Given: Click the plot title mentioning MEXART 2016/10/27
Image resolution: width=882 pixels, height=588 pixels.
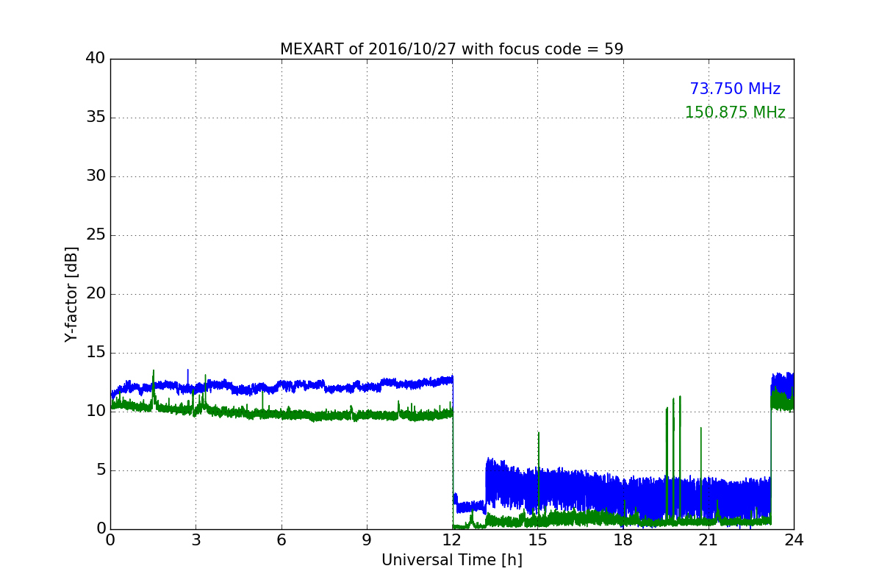Looking at the screenshot, I should click(x=451, y=49).
